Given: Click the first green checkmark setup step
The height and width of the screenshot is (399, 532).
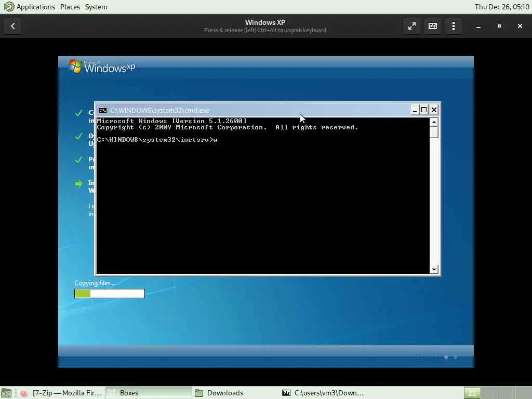Looking at the screenshot, I should click(x=79, y=113).
